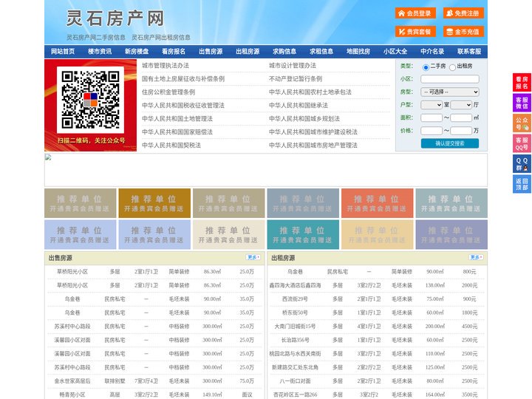The width and height of the screenshot is (532, 399).
Task: Open the 客服微信 side icon
Action: point(522,103)
